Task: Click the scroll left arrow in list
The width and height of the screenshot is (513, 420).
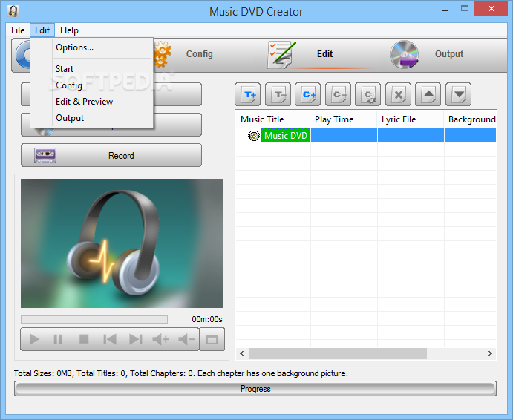Action: pos(242,354)
